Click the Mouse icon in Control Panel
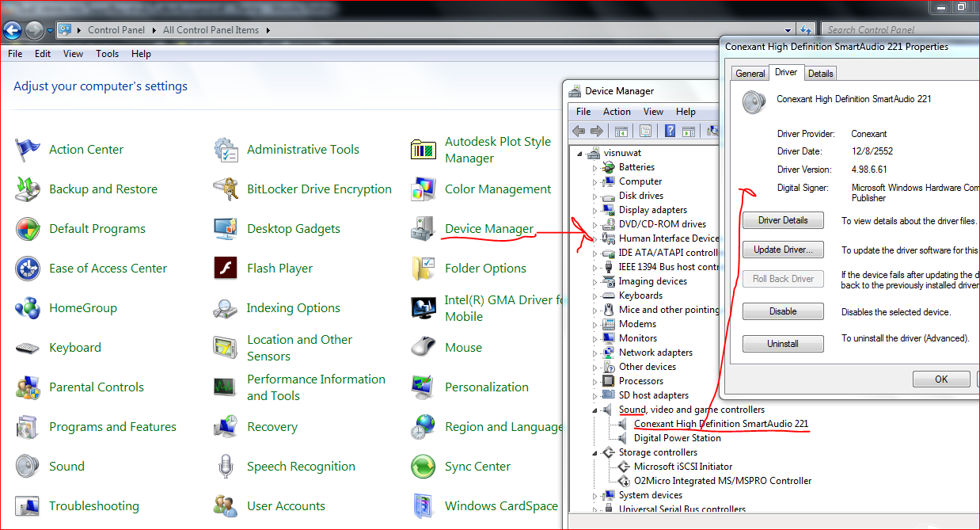980x530 pixels. point(424,347)
